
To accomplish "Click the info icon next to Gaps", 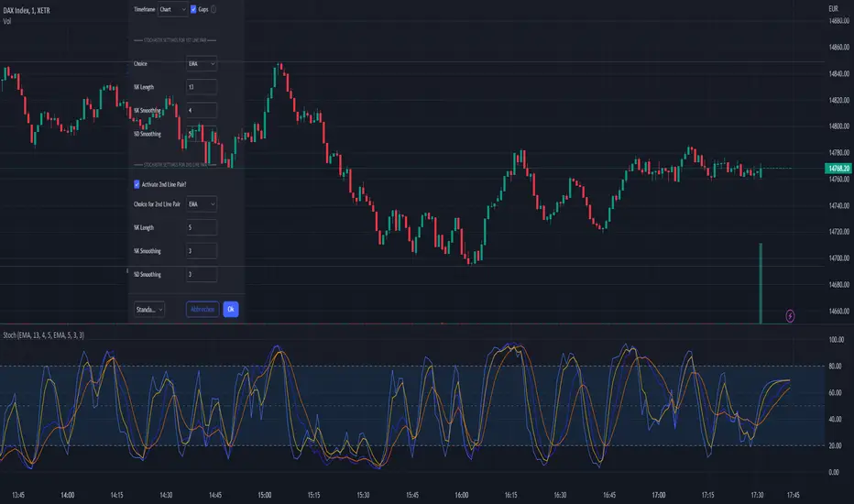I will coord(213,9).
